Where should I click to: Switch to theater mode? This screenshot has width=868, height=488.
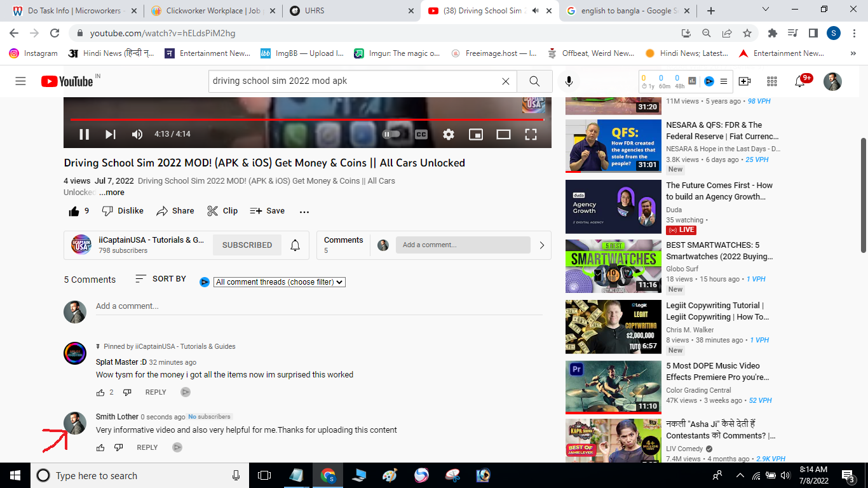click(x=503, y=134)
